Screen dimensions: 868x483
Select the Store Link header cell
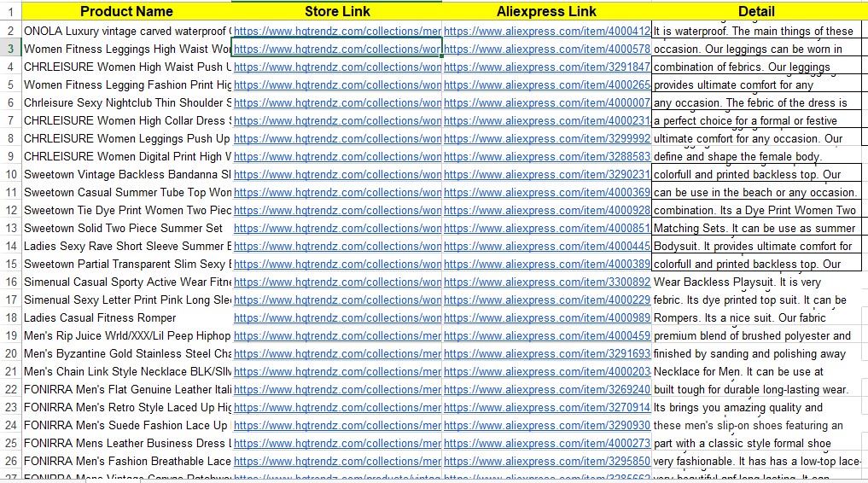click(x=337, y=11)
